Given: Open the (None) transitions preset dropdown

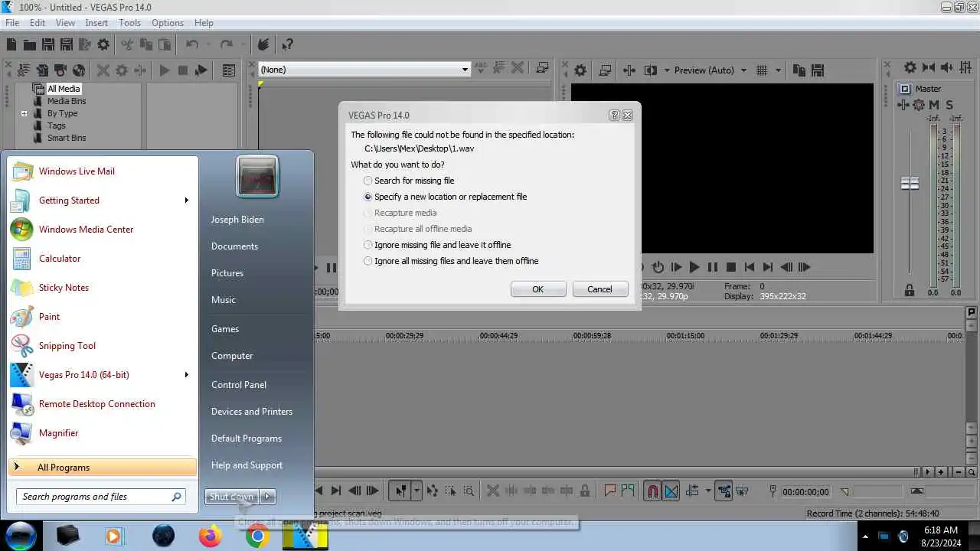Looking at the screenshot, I should (x=465, y=70).
